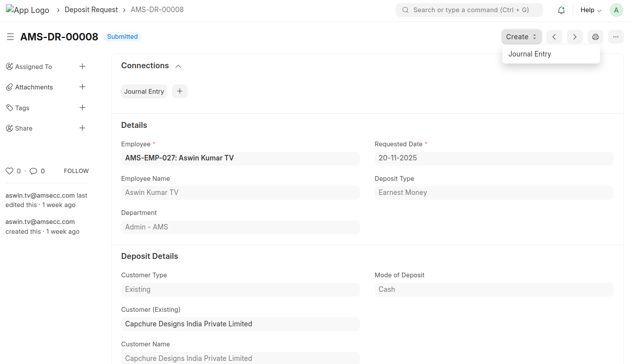Open the comments bubble icon
632x364 pixels.
click(x=33, y=171)
